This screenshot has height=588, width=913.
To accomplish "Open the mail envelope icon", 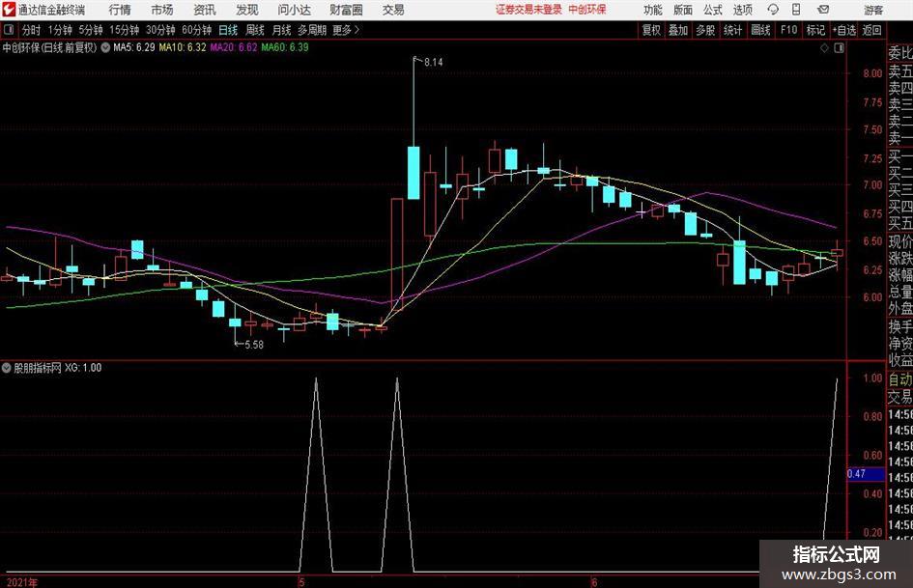I will pos(823,10).
